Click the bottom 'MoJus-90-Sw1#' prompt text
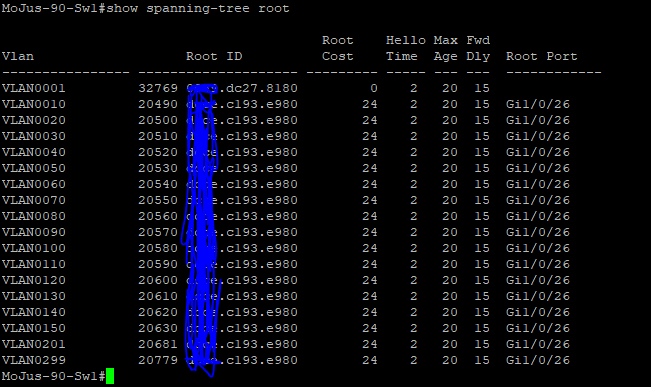 tap(54, 376)
